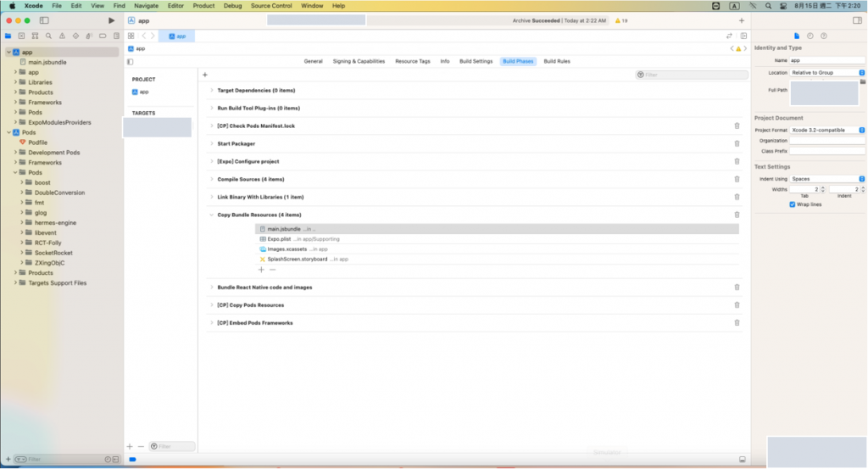Go back with the editor history arrow
Image resolution: width=868 pixels, height=469 pixels.
[144, 36]
